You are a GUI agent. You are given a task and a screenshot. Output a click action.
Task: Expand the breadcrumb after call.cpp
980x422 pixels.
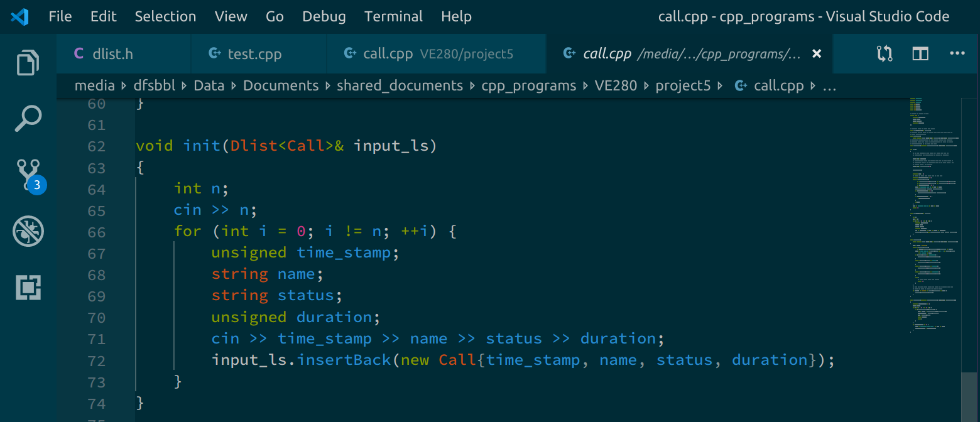830,85
